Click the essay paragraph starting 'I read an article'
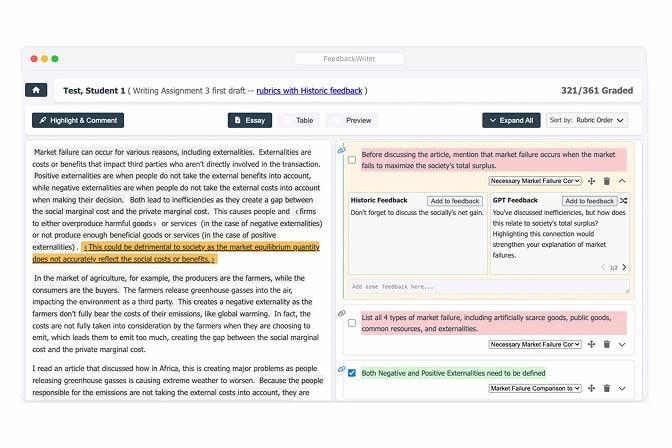Screen dimensions: 672x448 point(177,381)
